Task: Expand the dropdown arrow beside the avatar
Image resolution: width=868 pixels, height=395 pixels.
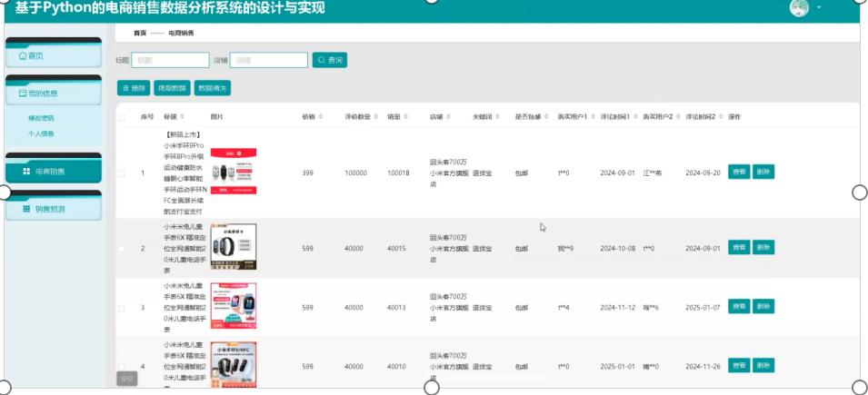Action: point(819,8)
